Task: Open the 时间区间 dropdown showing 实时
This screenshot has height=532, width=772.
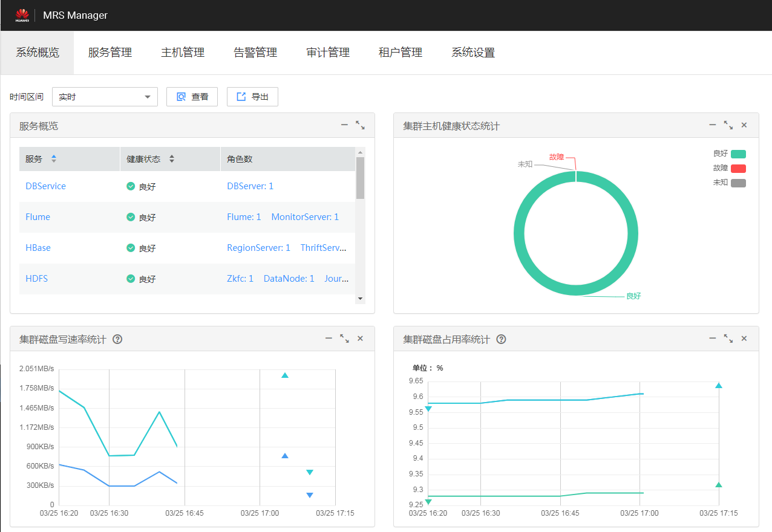Action: tap(105, 97)
